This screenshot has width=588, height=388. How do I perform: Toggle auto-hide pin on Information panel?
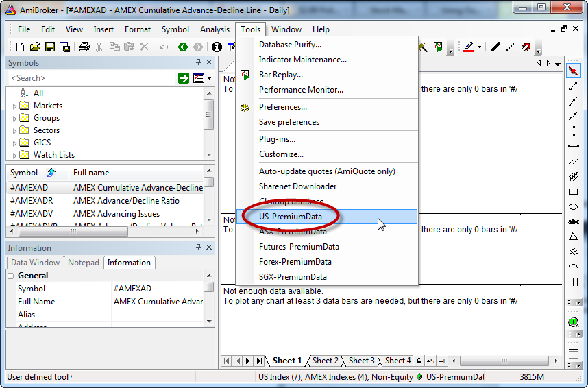198,247
